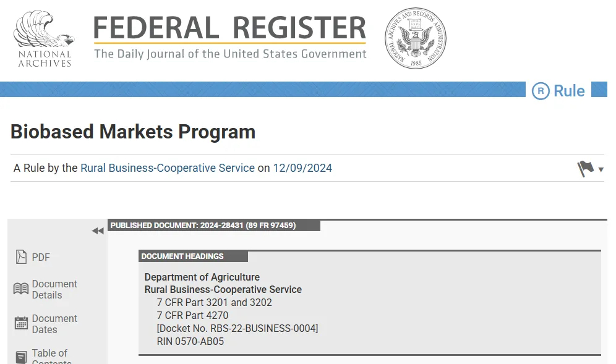Open Table of Contents sidebar item
Screen dimensions: 616x364
click(51, 357)
